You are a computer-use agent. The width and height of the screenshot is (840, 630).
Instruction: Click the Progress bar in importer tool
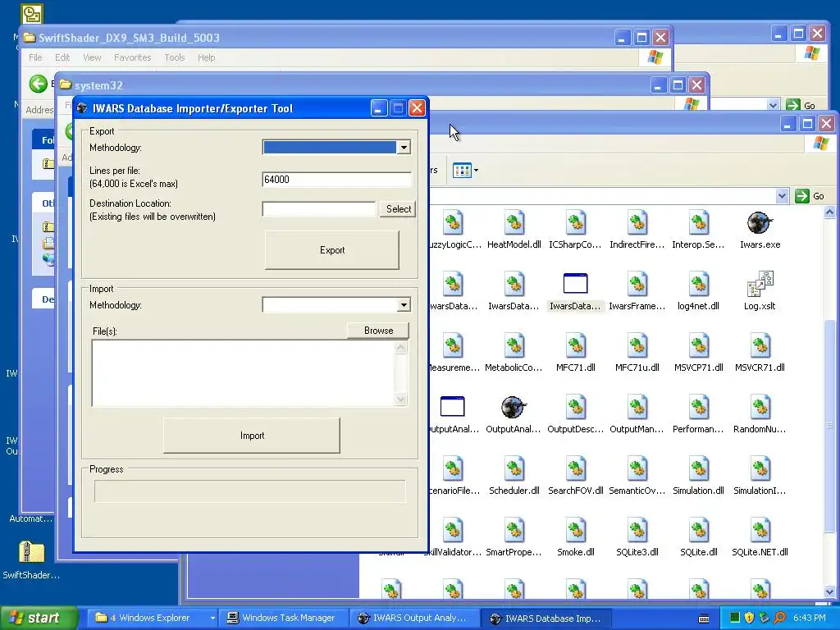[x=249, y=491]
